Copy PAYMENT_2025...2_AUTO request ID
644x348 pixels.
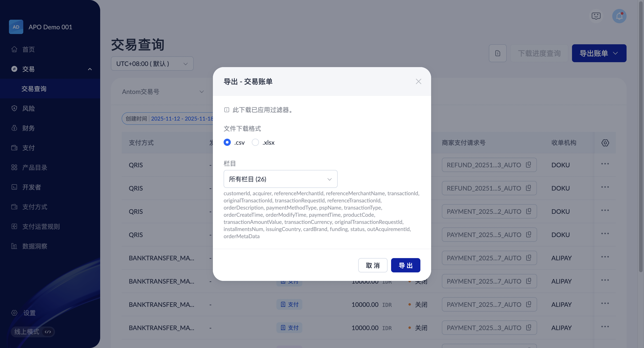point(528,211)
